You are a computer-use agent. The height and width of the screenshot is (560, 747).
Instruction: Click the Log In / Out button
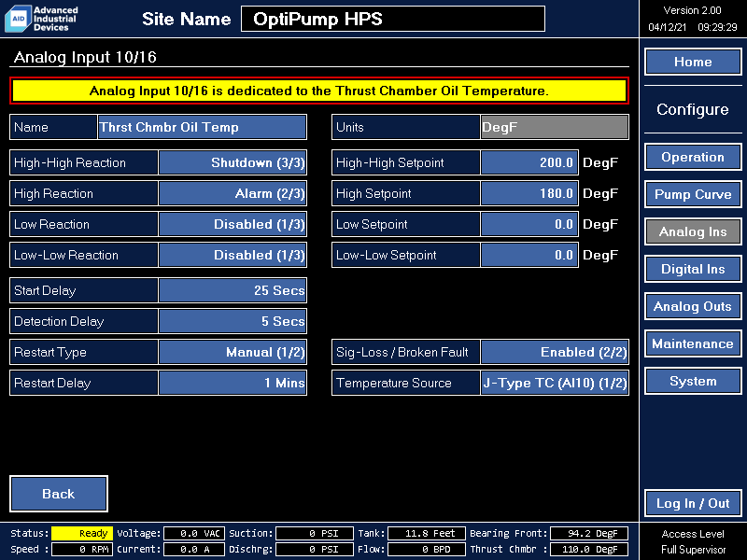693,503
